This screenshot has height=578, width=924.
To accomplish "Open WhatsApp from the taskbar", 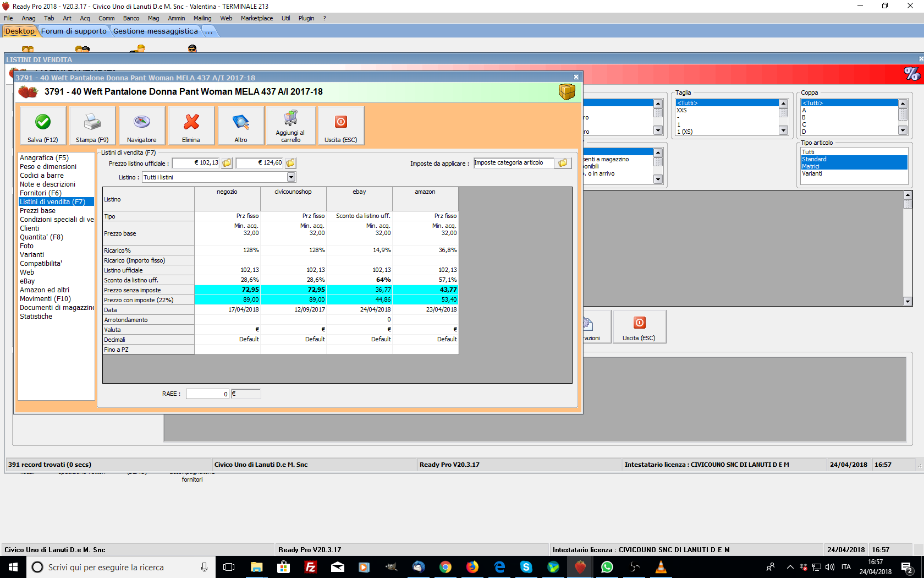I will click(607, 567).
